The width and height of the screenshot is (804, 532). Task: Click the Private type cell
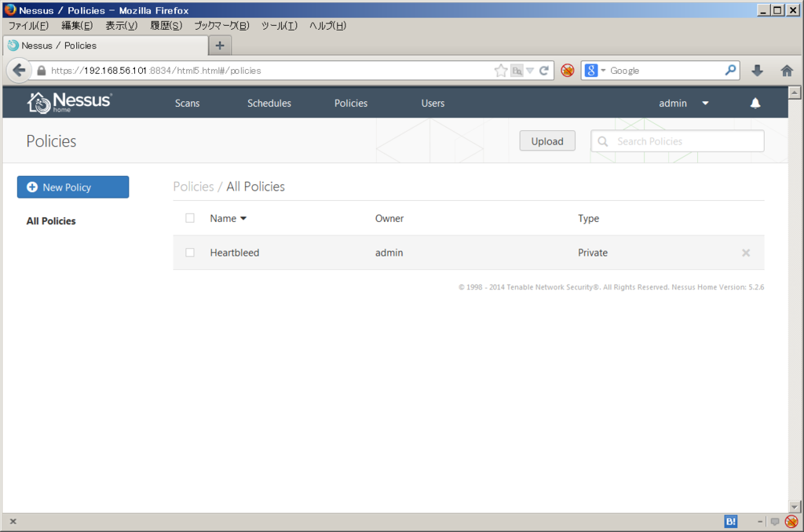(x=593, y=253)
